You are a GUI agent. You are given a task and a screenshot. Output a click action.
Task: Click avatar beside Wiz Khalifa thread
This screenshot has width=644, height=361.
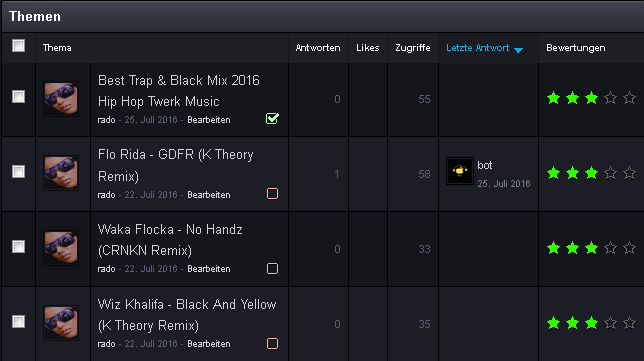(x=61, y=323)
